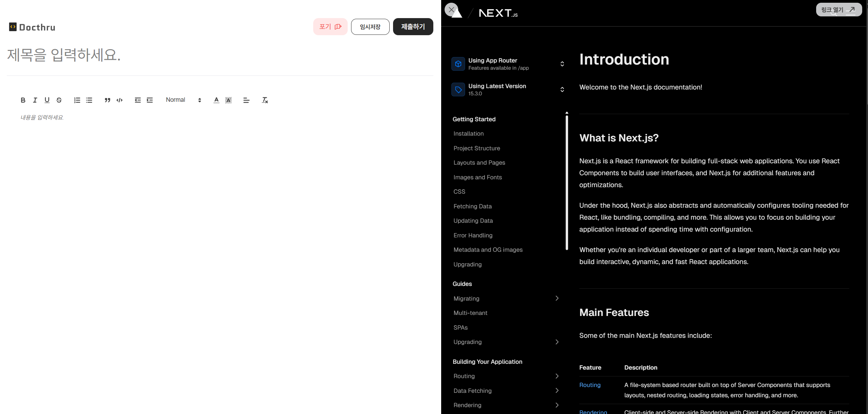868x414 pixels.
Task: Toggle bold formatting in editor toolbar
Action: pyautogui.click(x=23, y=100)
